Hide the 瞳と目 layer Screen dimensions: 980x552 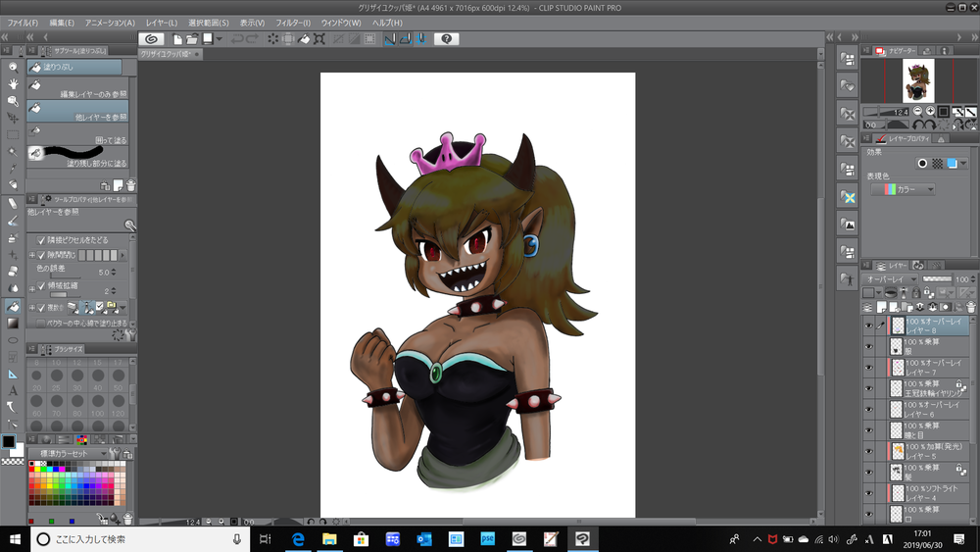(868, 430)
